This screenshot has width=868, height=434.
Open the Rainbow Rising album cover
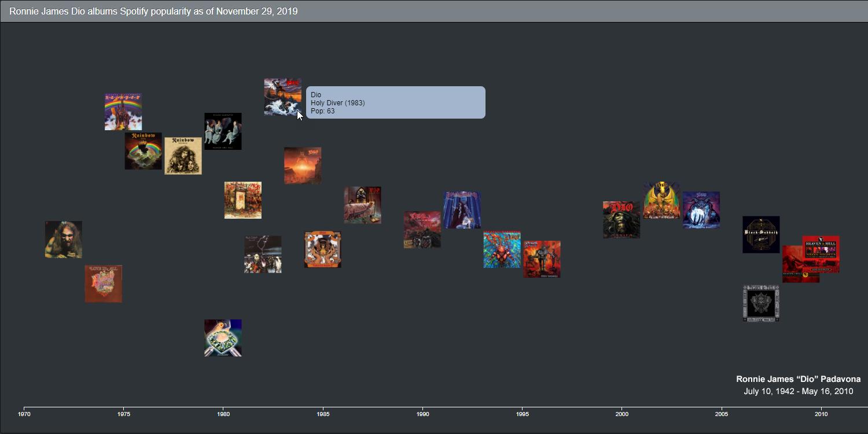coord(143,151)
